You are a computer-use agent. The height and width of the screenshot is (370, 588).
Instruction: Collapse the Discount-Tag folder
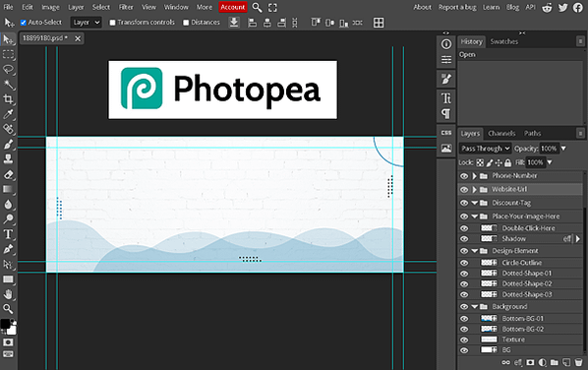(x=474, y=203)
